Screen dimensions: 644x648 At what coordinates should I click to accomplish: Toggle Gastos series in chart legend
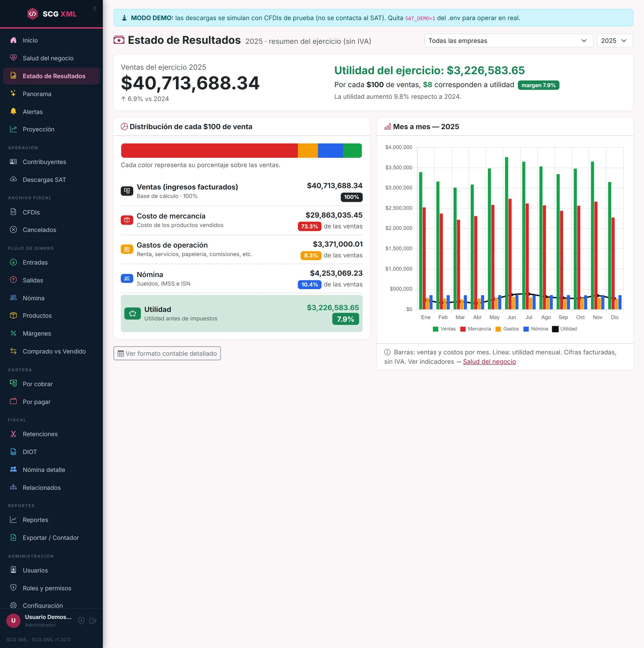pyautogui.click(x=507, y=329)
